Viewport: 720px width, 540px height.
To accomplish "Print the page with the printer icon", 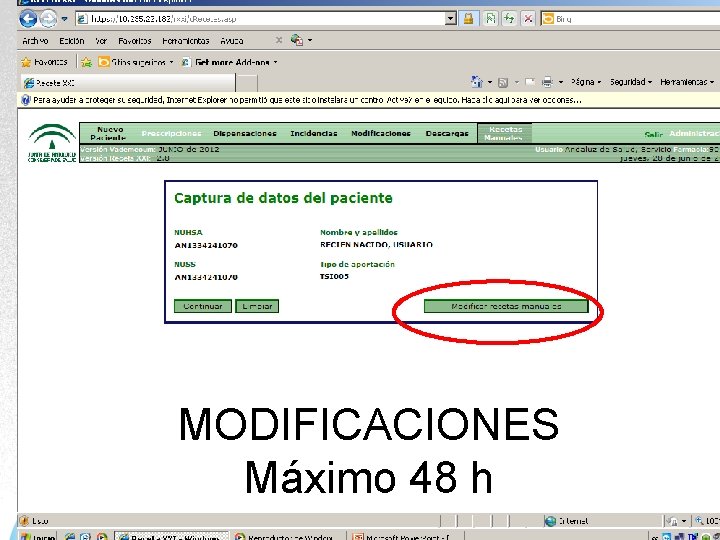I will (x=547, y=82).
